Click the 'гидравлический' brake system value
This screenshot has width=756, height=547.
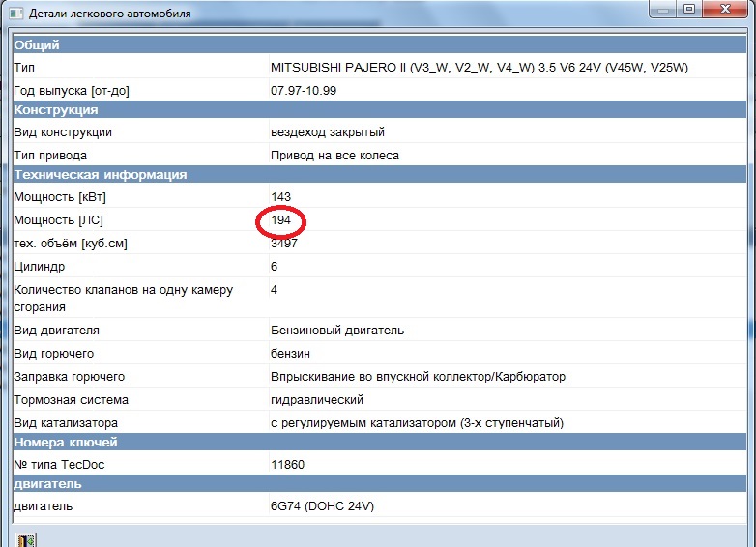(x=317, y=400)
